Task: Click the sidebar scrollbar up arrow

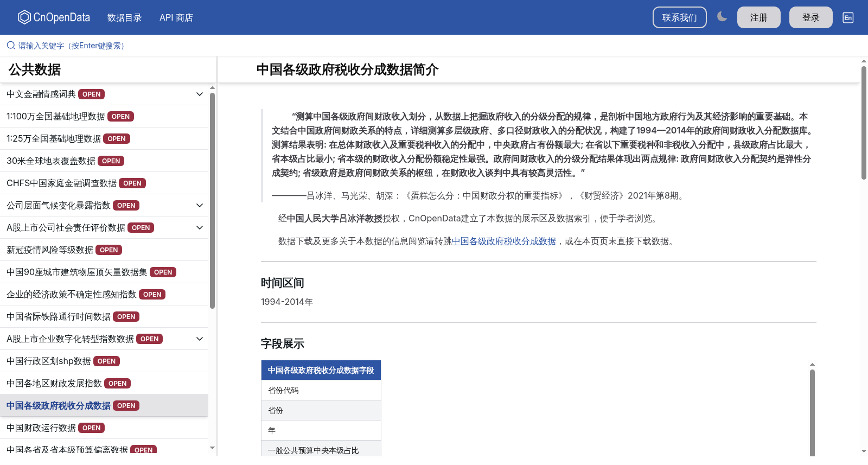Action: [x=212, y=88]
